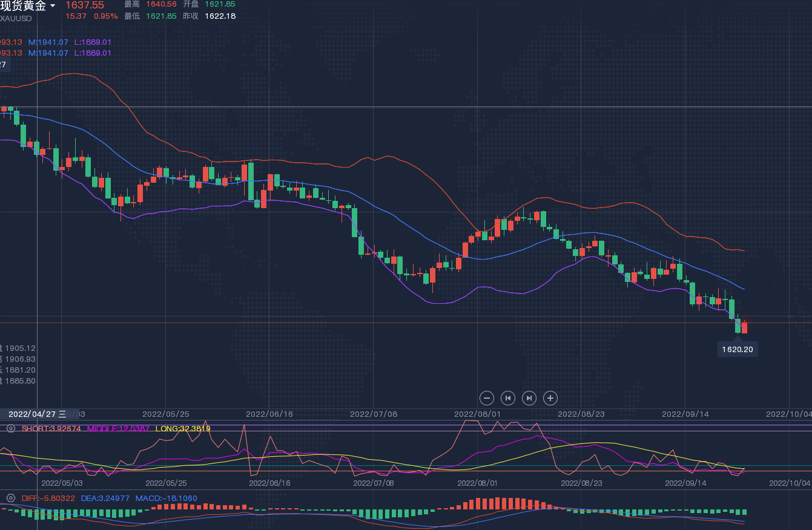Image resolution: width=812 pixels, height=530 pixels.
Task: Click the DEA:3.24977 indicator label
Action: [x=105, y=499]
